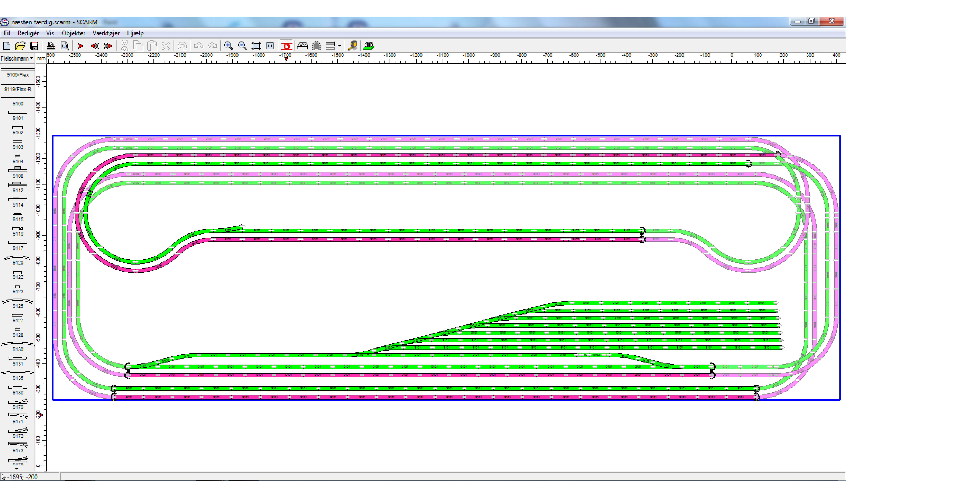Click the layers icon in toolbar

pos(330,46)
